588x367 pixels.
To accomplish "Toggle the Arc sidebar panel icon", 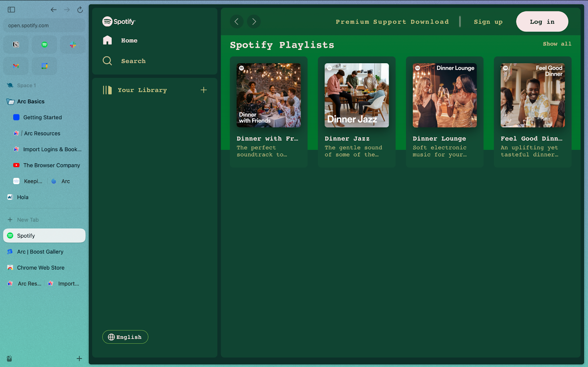I will [x=11, y=10].
